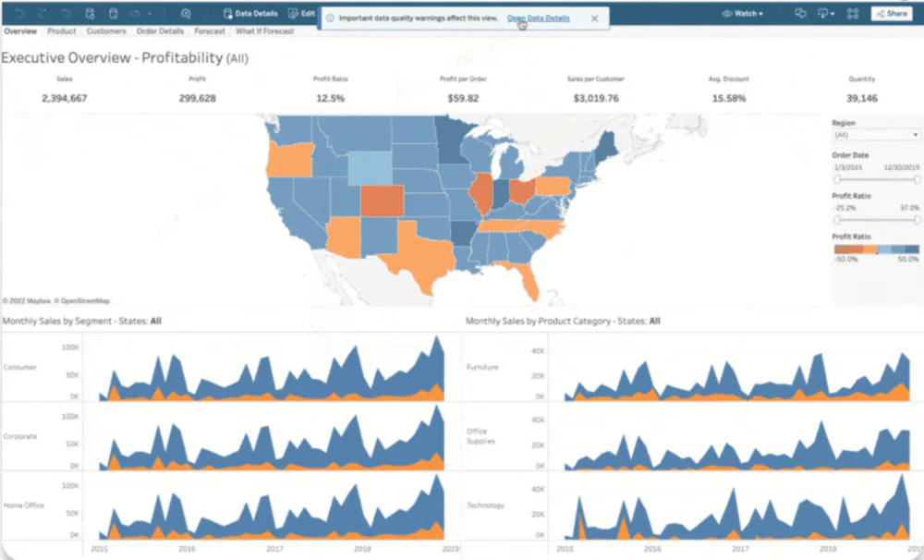The height and width of the screenshot is (560, 924).
Task: Click the Monthly Sales by Segment title
Action: (82, 322)
